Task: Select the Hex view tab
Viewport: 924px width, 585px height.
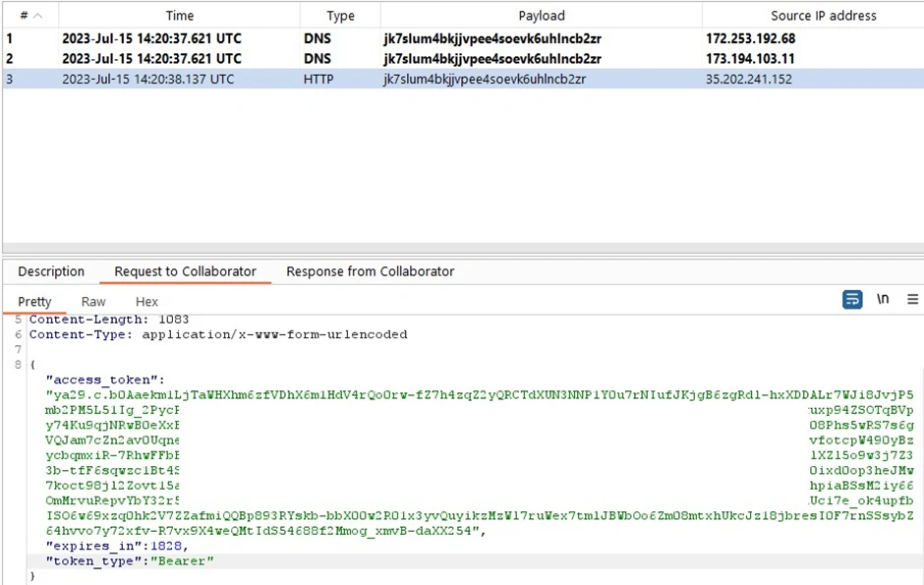Action: pos(146,302)
